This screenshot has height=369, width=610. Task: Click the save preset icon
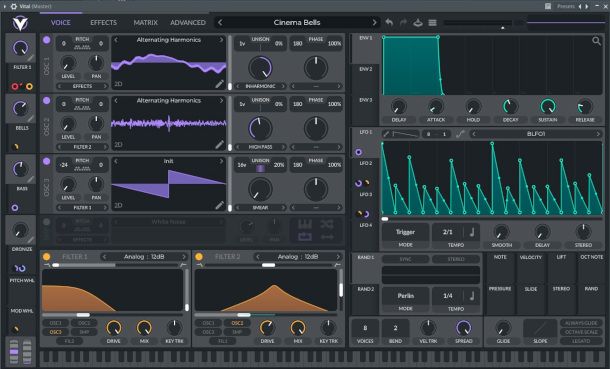tap(418, 23)
